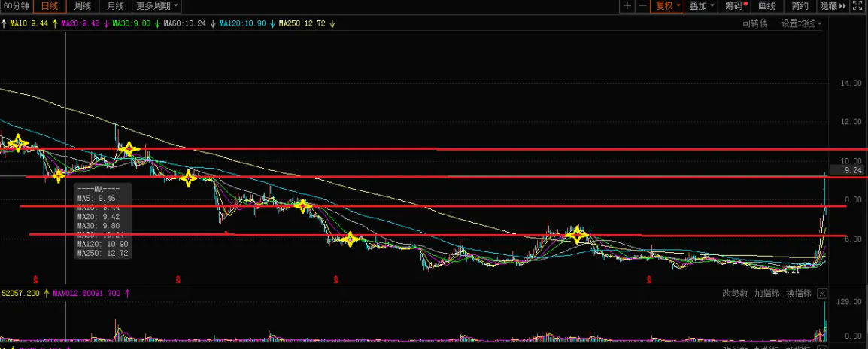Click the leftmost red S marker on the timeline
This screenshot has height=350, width=868.
click(36, 278)
